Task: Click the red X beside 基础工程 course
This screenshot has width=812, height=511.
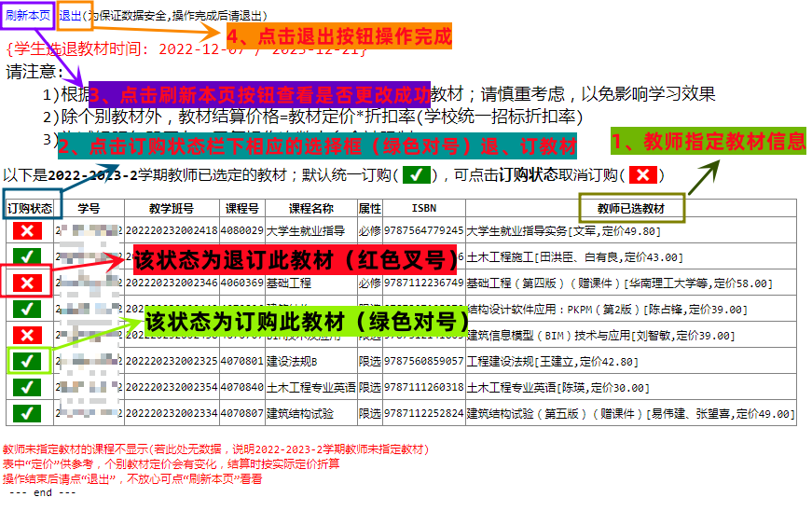Action: (x=28, y=283)
